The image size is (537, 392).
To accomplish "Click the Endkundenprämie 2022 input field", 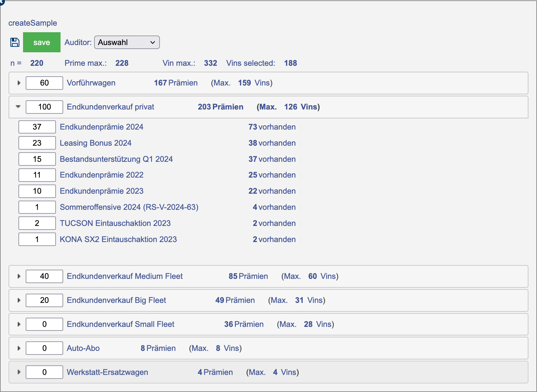I will [x=37, y=175].
